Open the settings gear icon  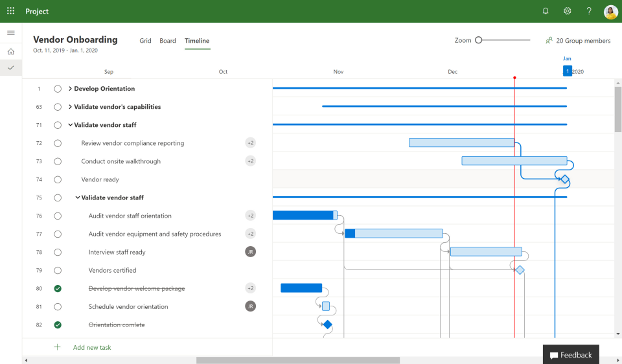(568, 11)
